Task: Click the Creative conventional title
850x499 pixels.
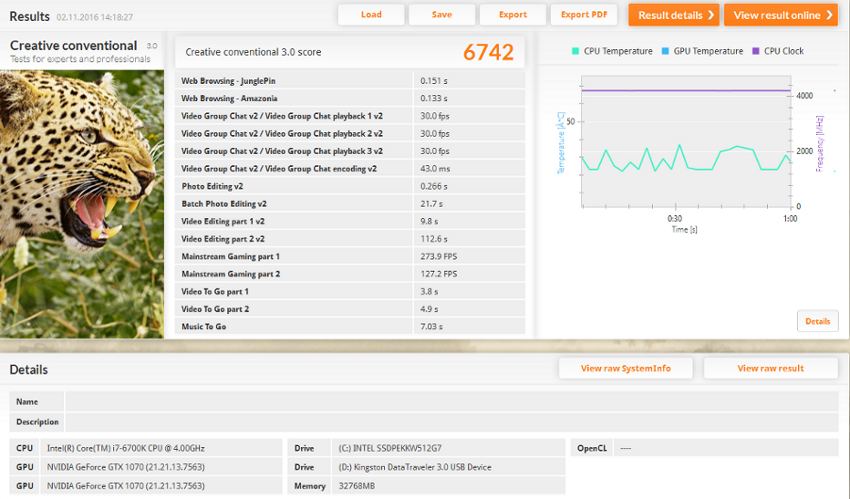Action: click(x=73, y=46)
